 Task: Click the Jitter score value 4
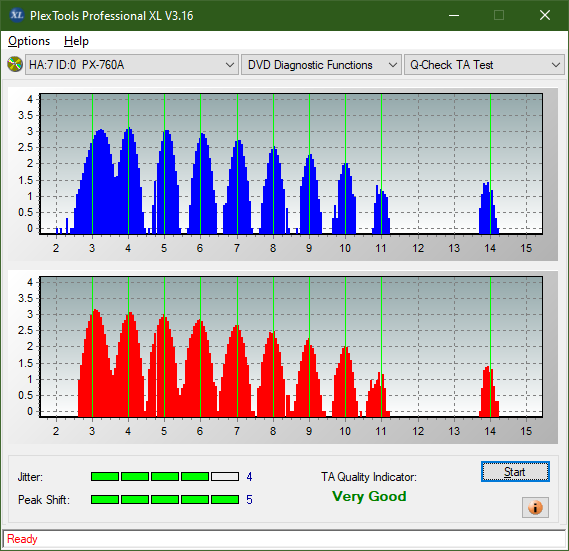[x=249, y=477]
